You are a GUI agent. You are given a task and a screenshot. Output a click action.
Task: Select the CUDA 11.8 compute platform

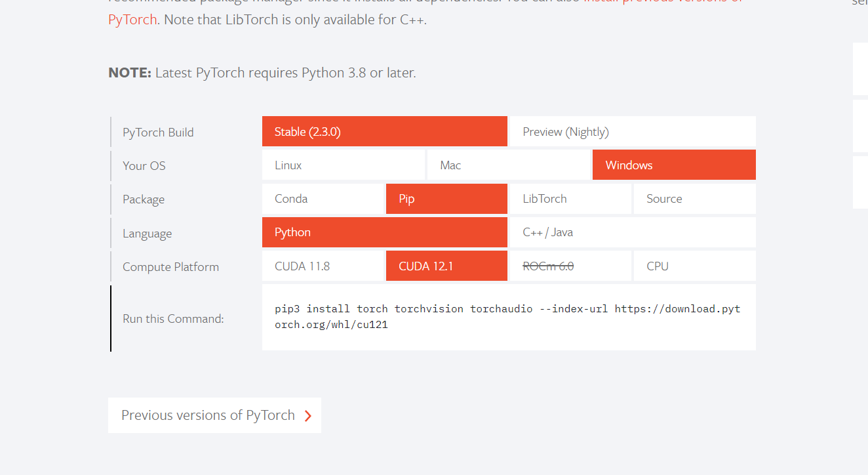coord(323,266)
